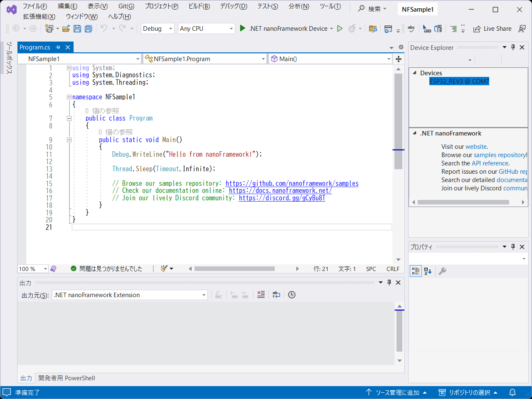Click ソース管理に追加 in the status bar
Image resolution: width=532 pixels, height=399 pixels.
tap(397, 393)
